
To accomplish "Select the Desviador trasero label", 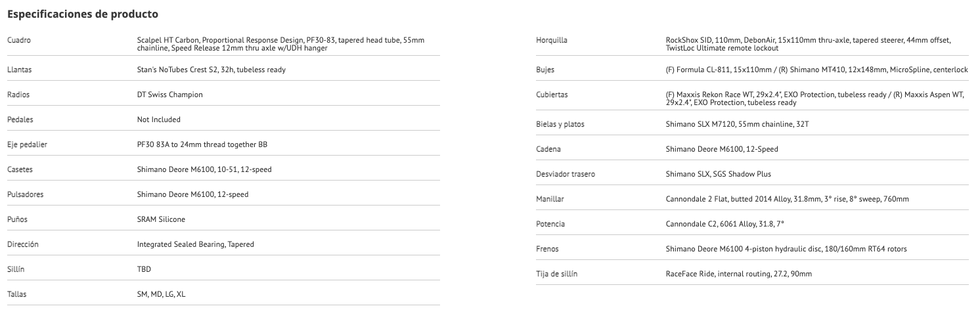I will click(x=566, y=174).
